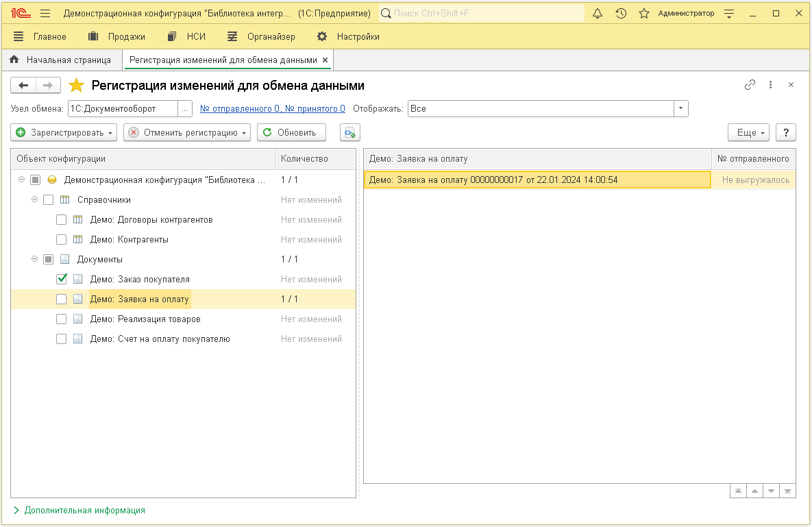The image size is (812, 527).
Task: Open the history clock icon
Action: (621, 13)
